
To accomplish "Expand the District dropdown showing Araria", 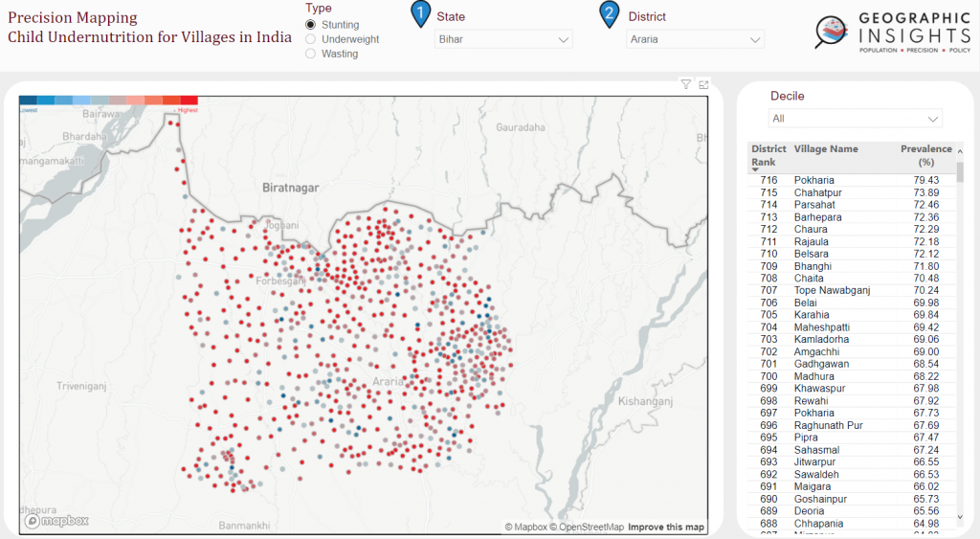I will [695, 39].
